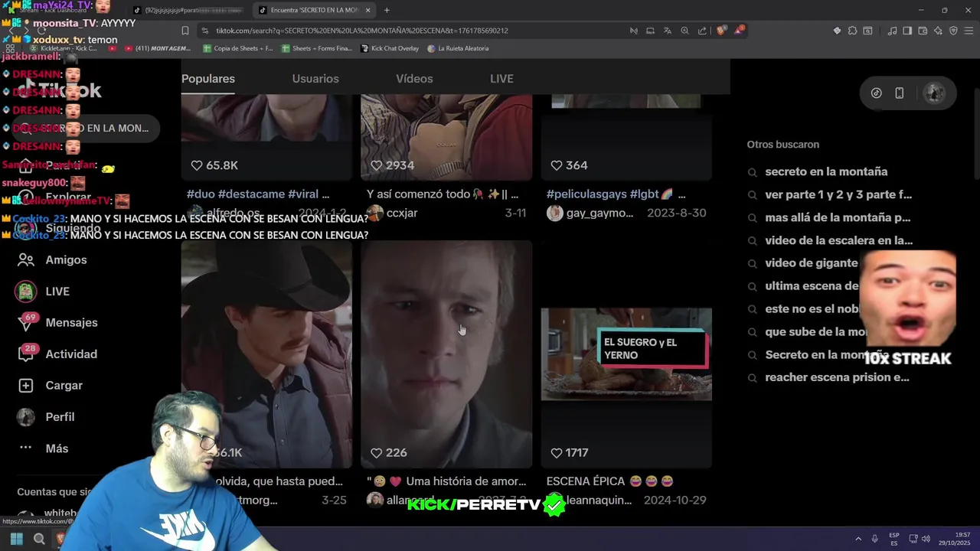980x551 pixels.
Task: Open the playlist music note icon
Action: [x=892, y=31]
